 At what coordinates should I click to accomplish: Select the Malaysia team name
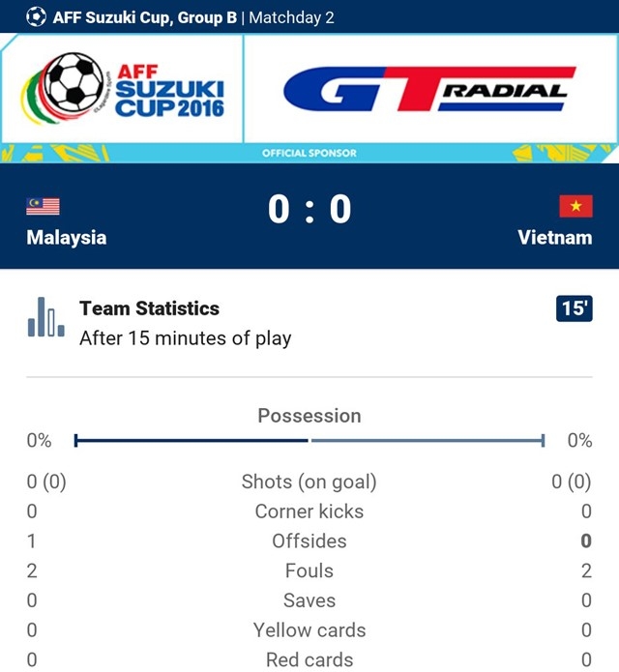[67, 237]
